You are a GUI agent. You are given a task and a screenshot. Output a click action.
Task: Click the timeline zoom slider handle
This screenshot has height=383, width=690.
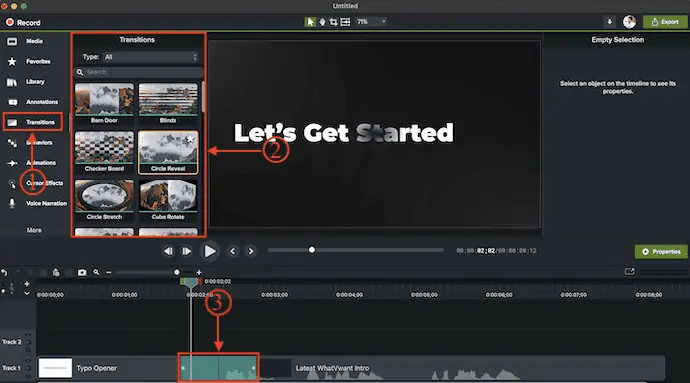coord(177,273)
